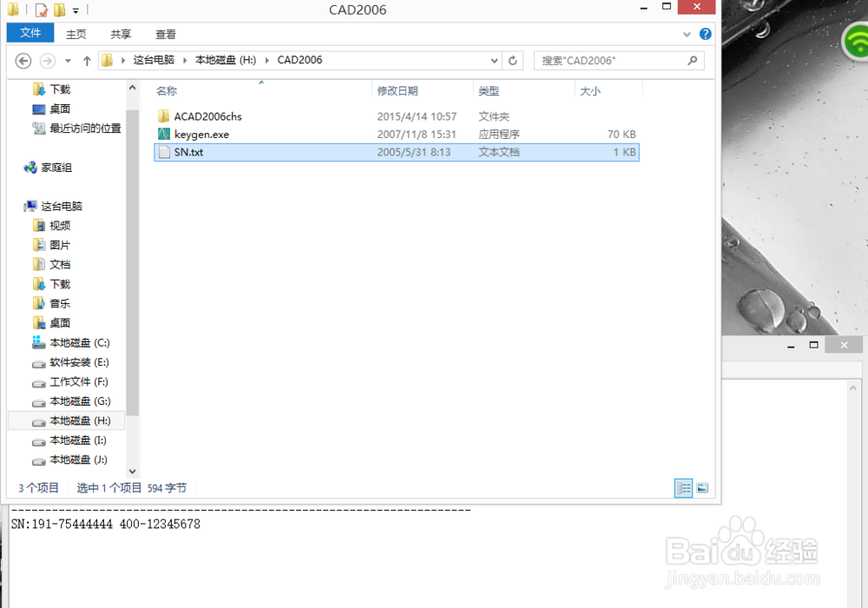
Task: Switch to details view icon
Action: pos(684,488)
